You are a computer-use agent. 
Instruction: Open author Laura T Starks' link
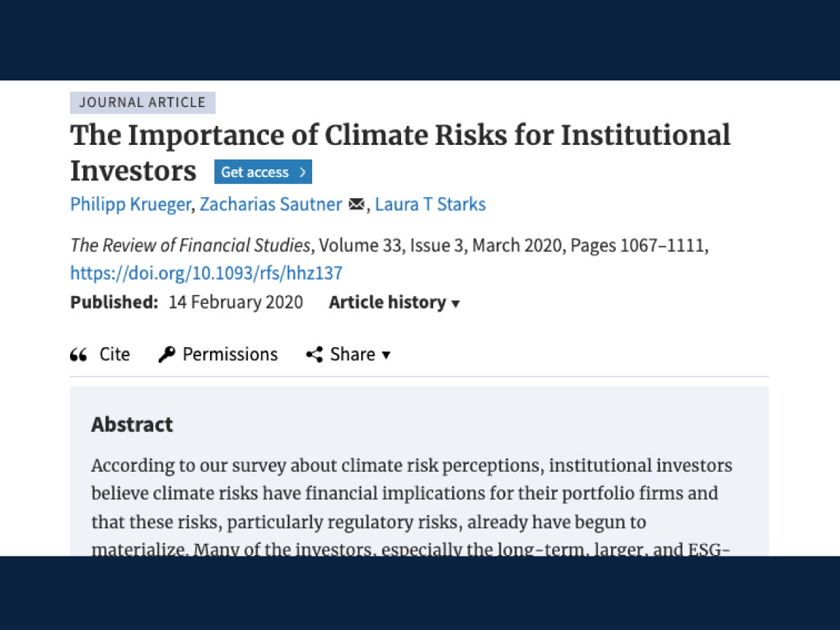[x=430, y=204]
